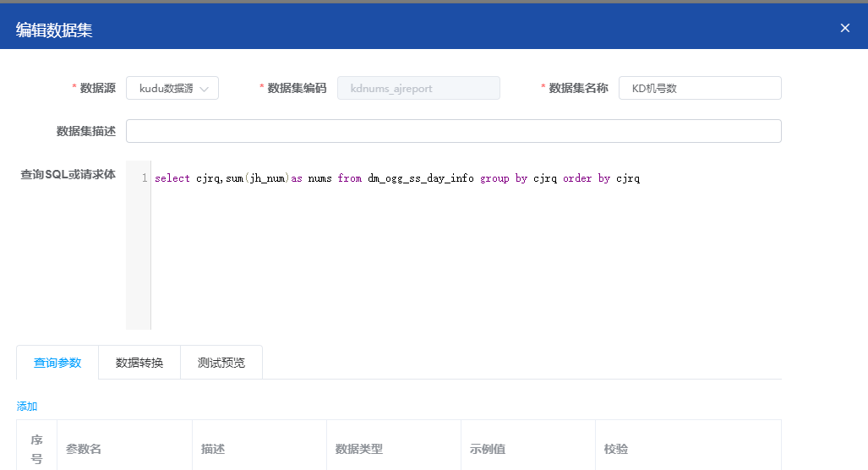Click the 数据集编码 field kdnums_ajreport
The height and width of the screenshot is (470, 868).
[x=418, y=88]
